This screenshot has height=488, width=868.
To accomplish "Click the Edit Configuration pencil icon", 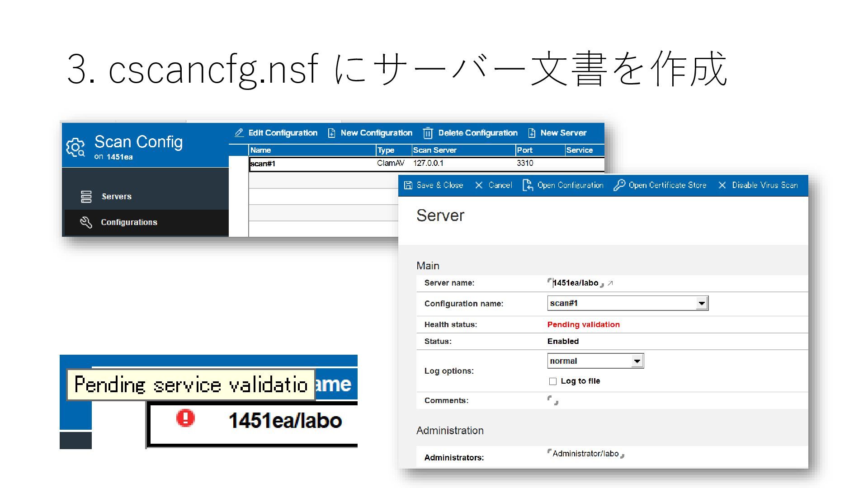I will click(239, 133).
